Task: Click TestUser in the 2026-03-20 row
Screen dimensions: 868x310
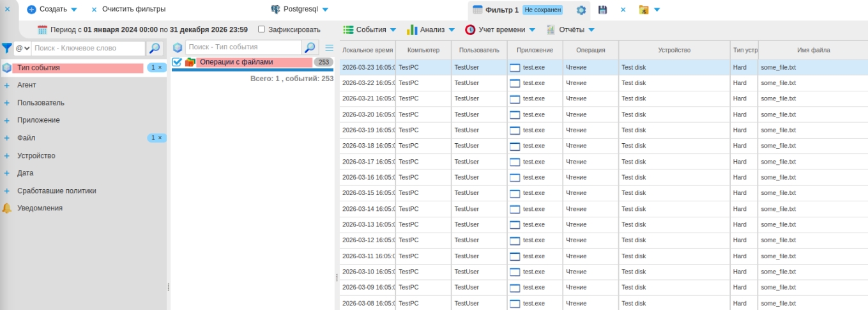Action: 467,114
